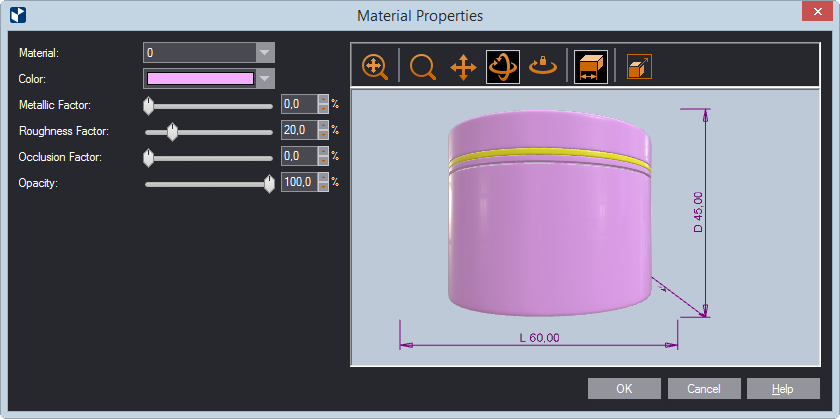Click the Metallic Factor value field

(x=299, y=104)
